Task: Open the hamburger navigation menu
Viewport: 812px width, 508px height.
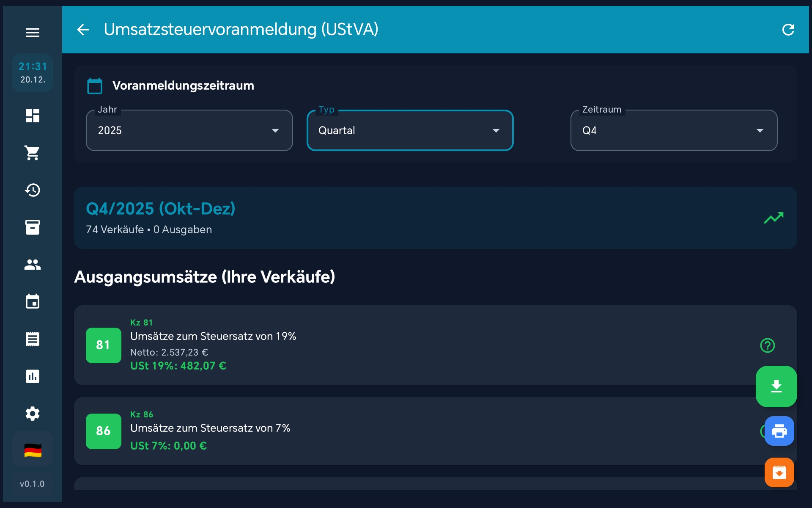Action: (33, 32)
